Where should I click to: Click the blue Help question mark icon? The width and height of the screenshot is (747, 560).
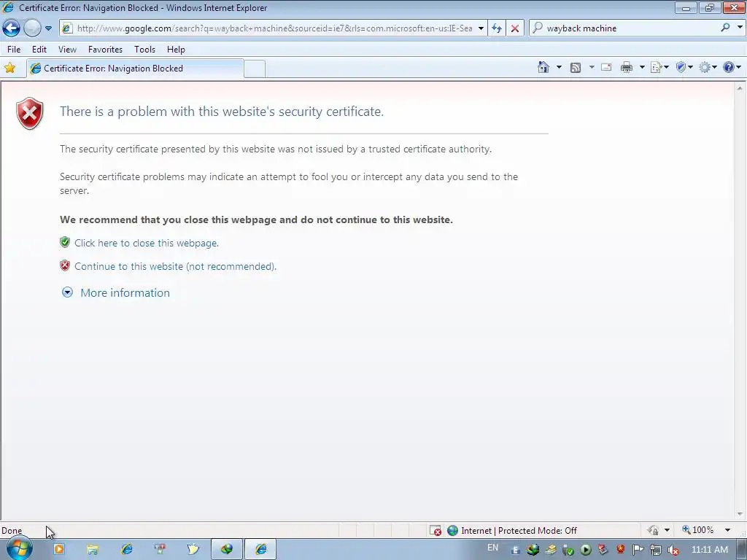(x=729, y=68)
